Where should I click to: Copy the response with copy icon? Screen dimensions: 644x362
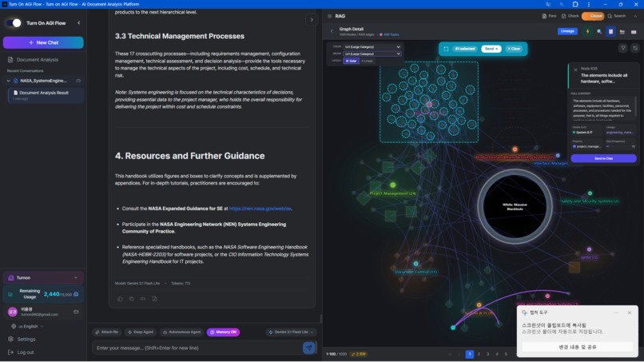131,299
